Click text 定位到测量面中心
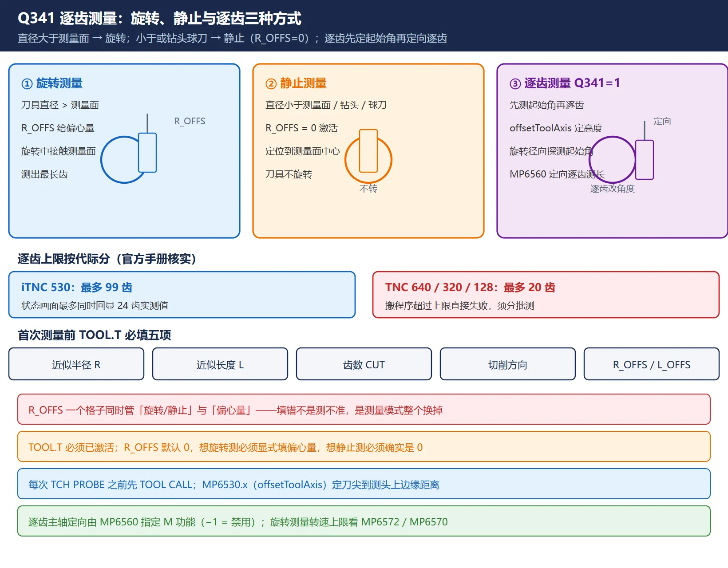728x568 pixels. click(x=303, y=151)
